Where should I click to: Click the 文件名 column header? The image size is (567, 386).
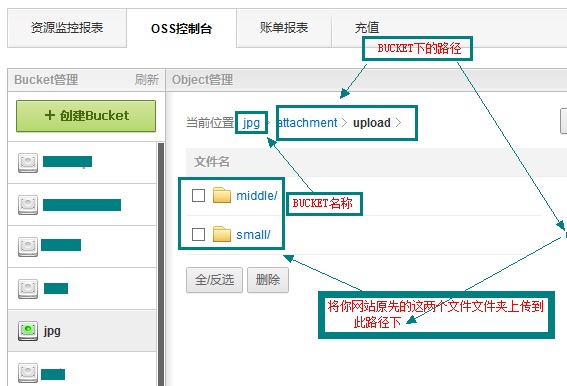tap(212, 162)
